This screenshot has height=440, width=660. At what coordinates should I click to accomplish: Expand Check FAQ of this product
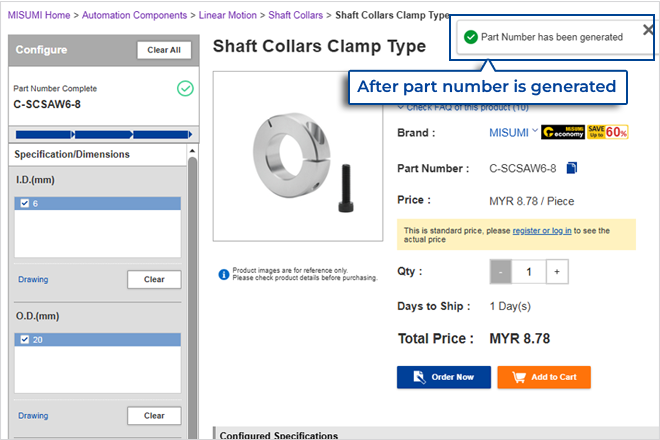pyautogui.click(x=401, y=107)
